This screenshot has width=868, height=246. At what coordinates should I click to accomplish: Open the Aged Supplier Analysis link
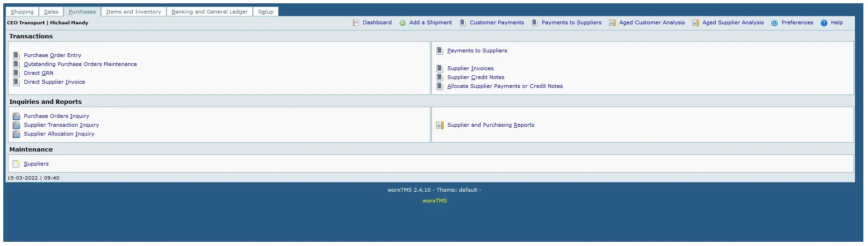(733, 22)
